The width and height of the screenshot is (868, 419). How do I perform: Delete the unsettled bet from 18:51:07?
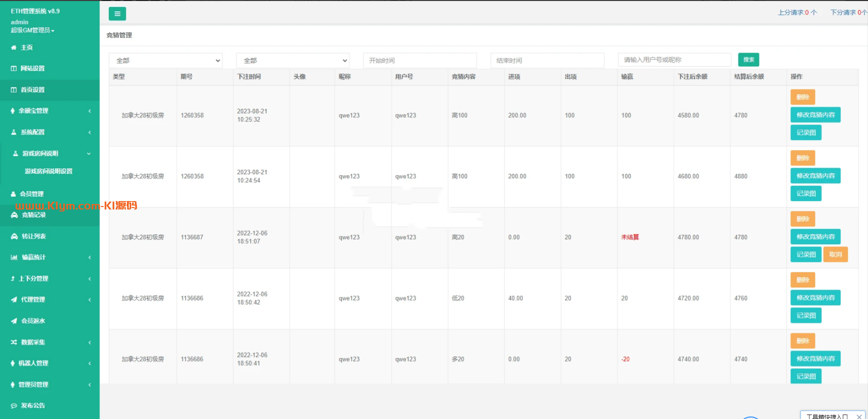(x=803, y=219)
